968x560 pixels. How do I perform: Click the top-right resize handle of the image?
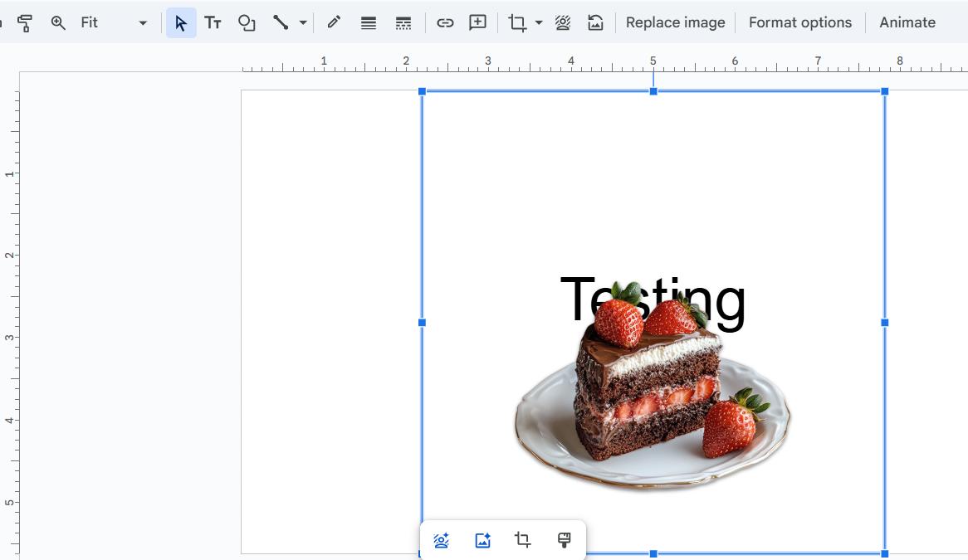(885, 91)
